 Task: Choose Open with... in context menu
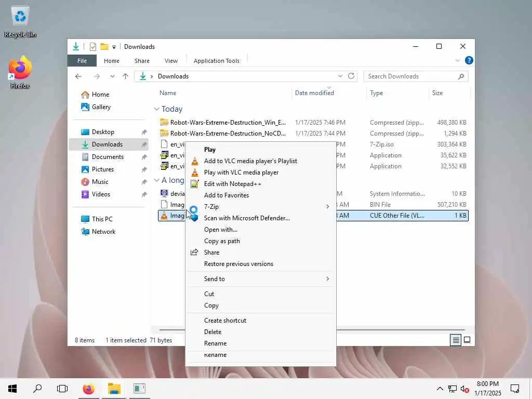click(x=261, y=230)
